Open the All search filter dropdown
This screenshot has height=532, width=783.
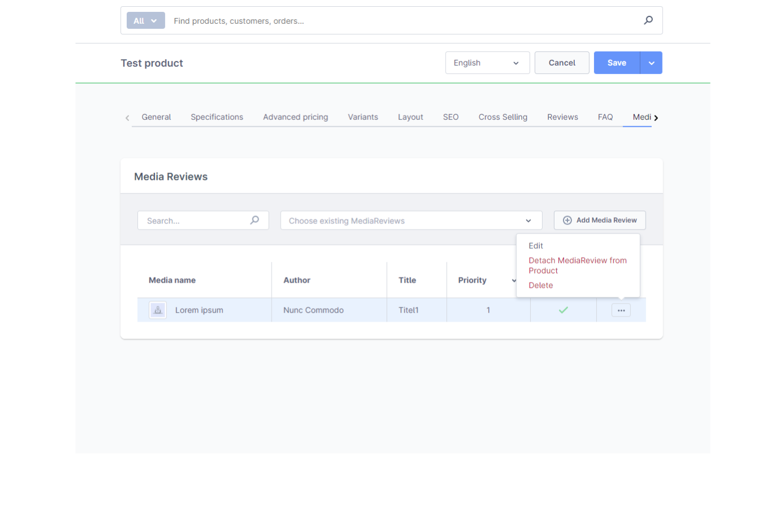[145, 20]
